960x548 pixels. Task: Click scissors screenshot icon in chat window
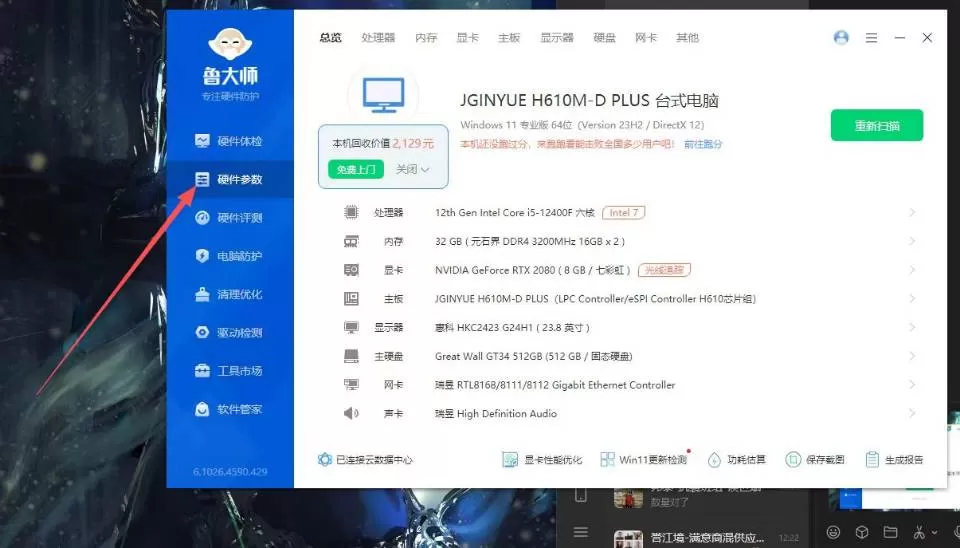(x=920, y=532)
